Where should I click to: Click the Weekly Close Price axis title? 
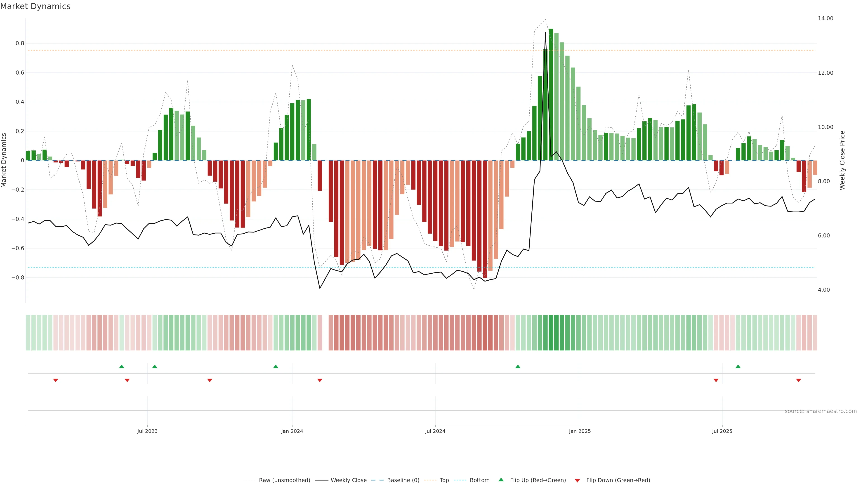click(842, 160)
